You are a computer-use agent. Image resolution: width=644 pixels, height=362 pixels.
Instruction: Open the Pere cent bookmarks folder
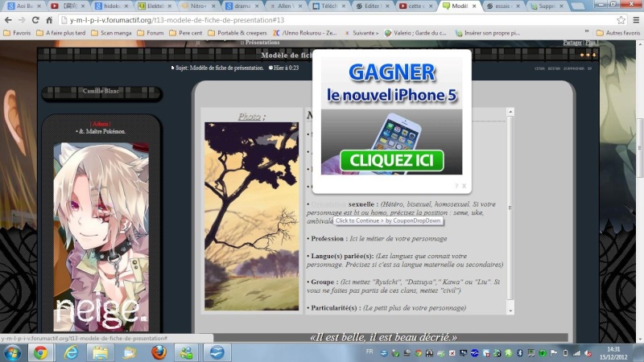click(x=186, y=33)
